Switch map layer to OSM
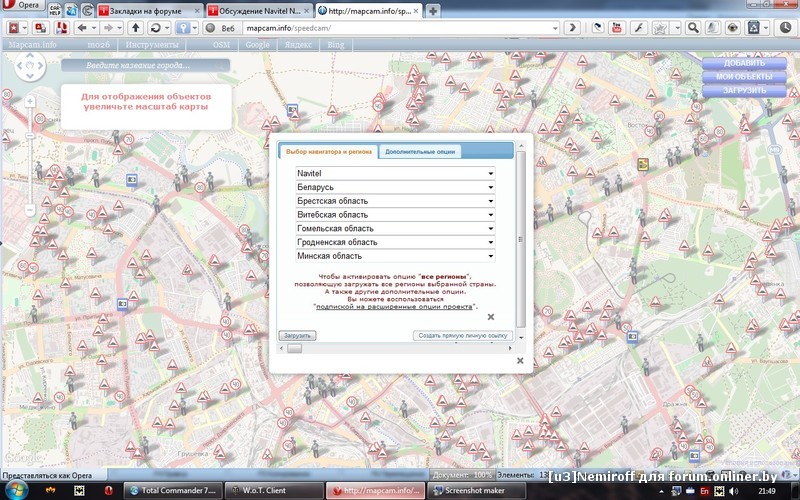This screenshot has height=500, width=800. [221, 45]
